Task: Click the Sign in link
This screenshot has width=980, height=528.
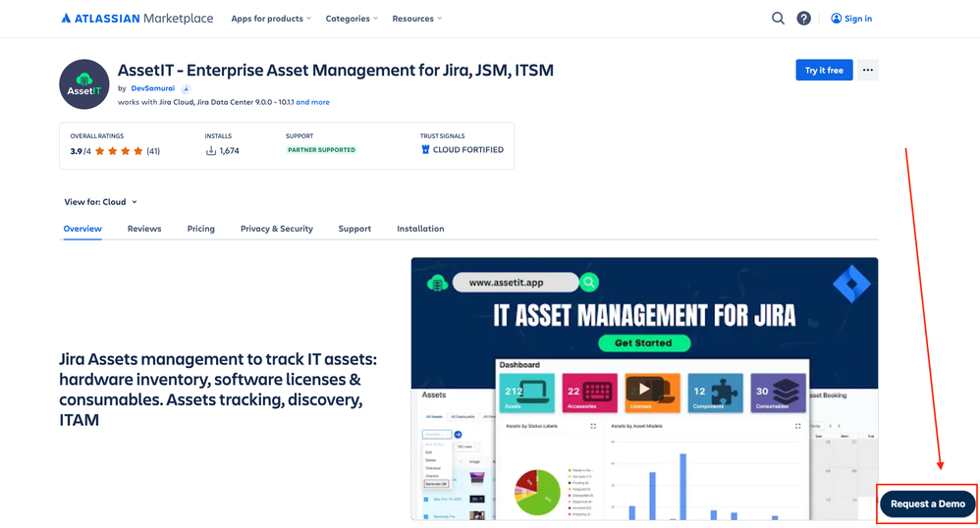Action: [851, 19]
